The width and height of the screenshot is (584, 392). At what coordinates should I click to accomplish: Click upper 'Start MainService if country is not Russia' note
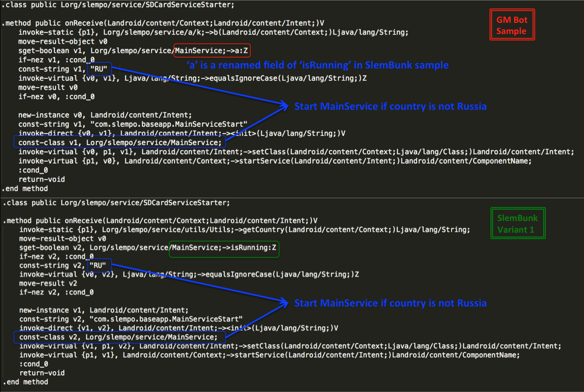pyautogui.click(x=390, y=106)
